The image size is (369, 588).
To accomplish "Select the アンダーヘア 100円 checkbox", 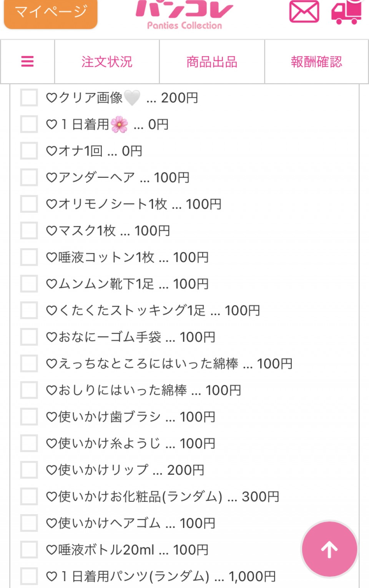I will tap(29, 177).
